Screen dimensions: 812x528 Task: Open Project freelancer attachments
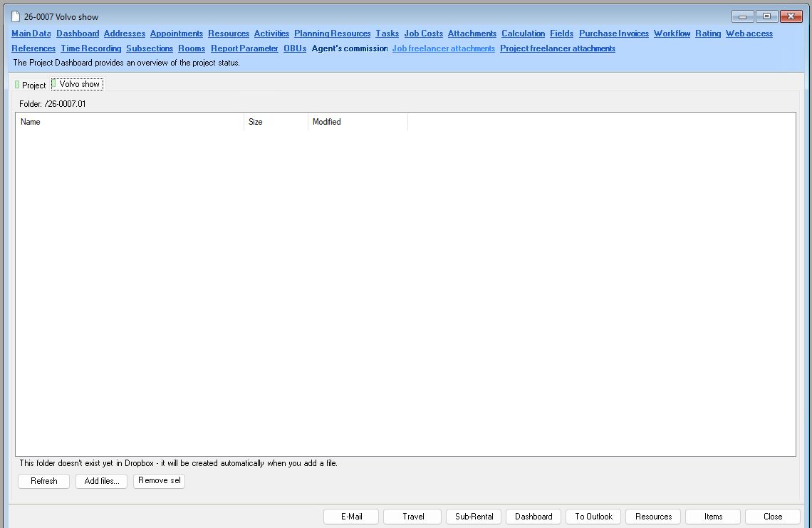click(x=558, y=48)
